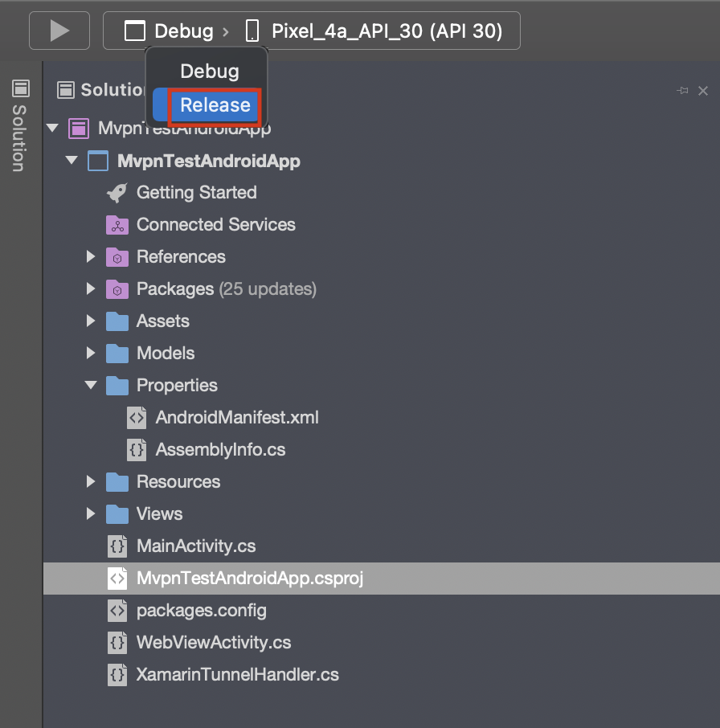Collapse the Properties folder

(x=91, y=386)
